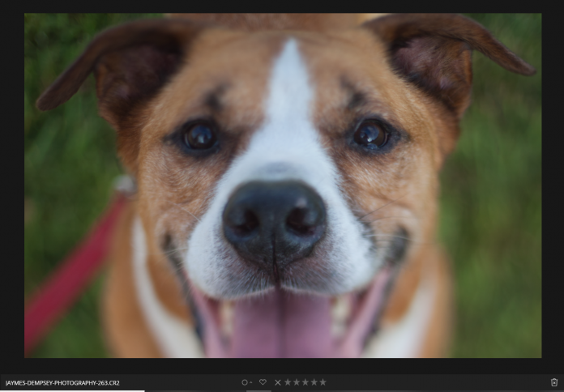Open the color label circle dropdown

coord(246,382)
